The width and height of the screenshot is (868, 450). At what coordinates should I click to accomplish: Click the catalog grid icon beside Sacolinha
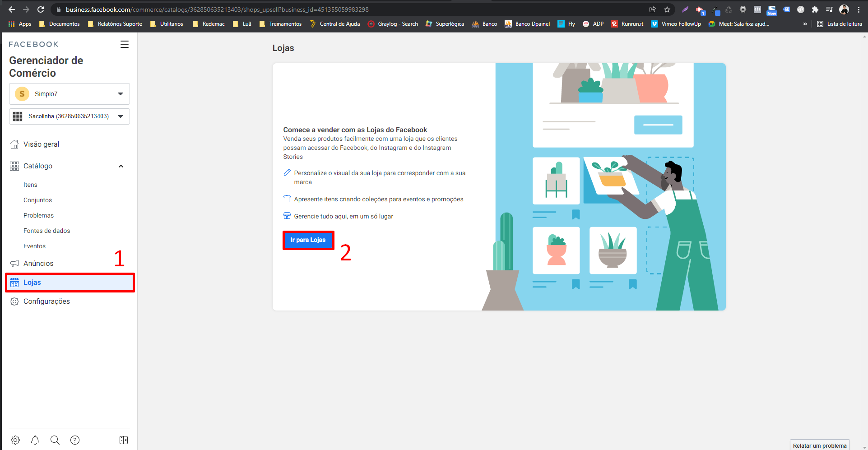(18, 116)
